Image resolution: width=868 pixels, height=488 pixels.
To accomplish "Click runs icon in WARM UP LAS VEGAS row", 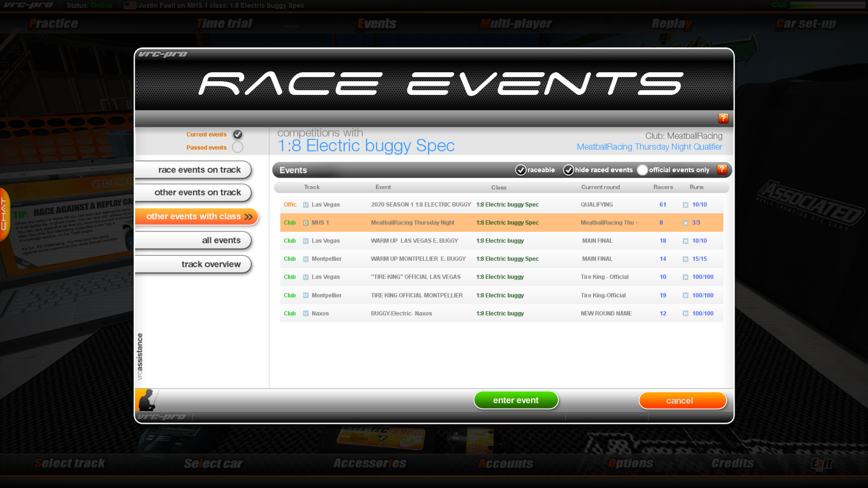I will point(685,241).
